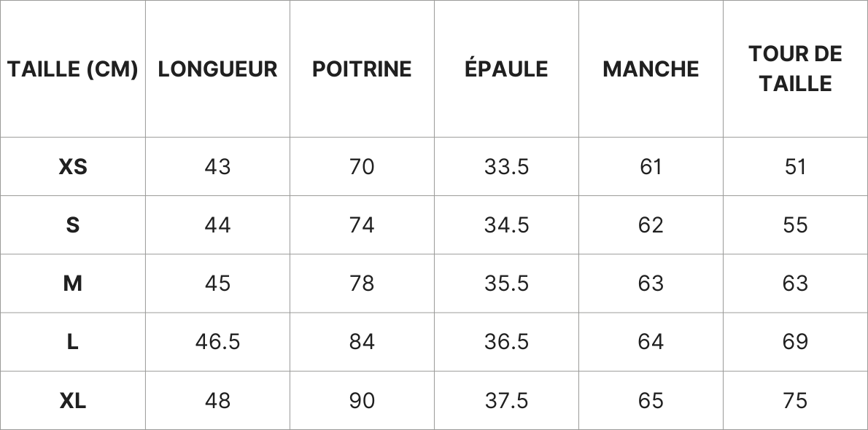Click the POITRINE header cell
The width and height of the screenshot is (868, 430).
[x=362, y=69]
